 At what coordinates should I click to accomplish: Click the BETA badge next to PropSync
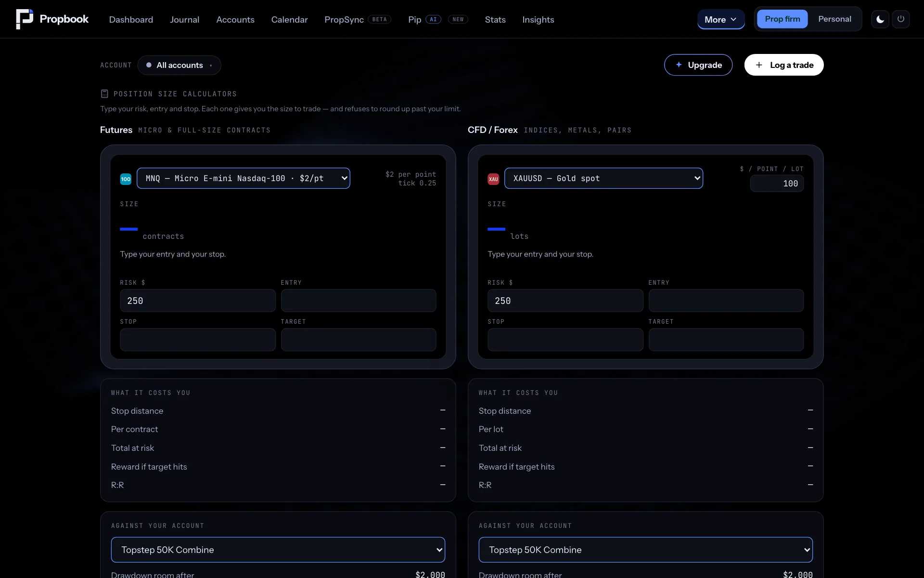[379, 20]
